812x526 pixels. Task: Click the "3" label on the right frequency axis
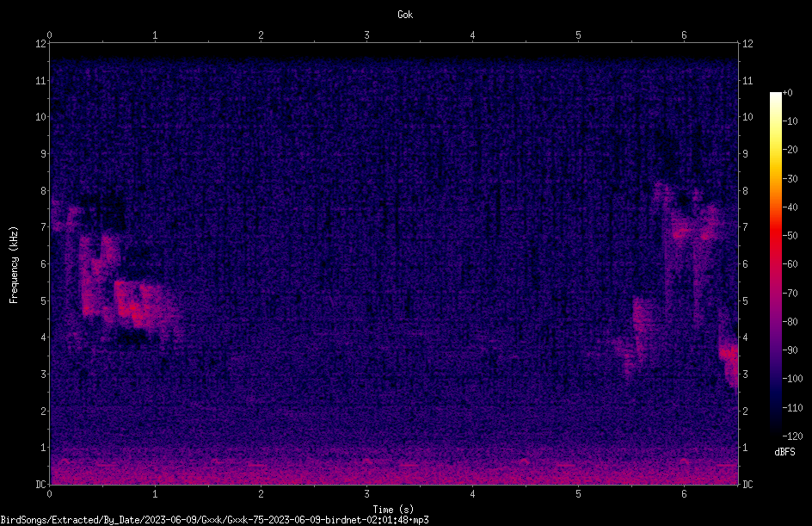pyautogui.click(x=745, y=374)
